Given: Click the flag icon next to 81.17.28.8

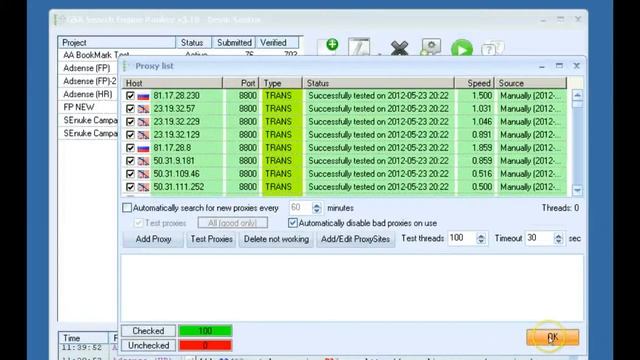Looking at the screenshot, I should pos(143,148).
